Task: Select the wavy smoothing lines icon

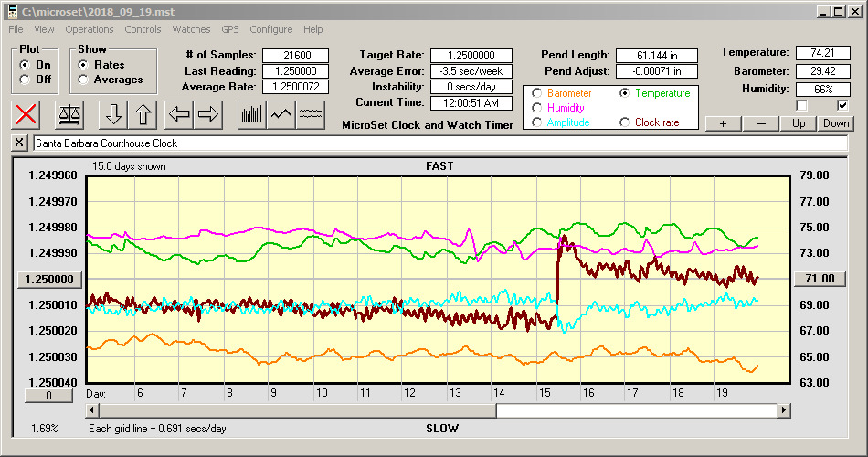Action: tap(310, 114)
